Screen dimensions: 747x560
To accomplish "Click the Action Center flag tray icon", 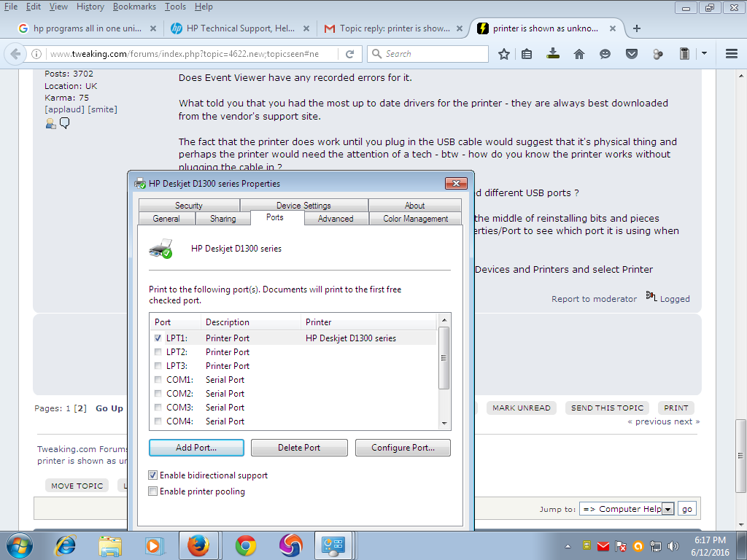I will [x=620, y=546].
